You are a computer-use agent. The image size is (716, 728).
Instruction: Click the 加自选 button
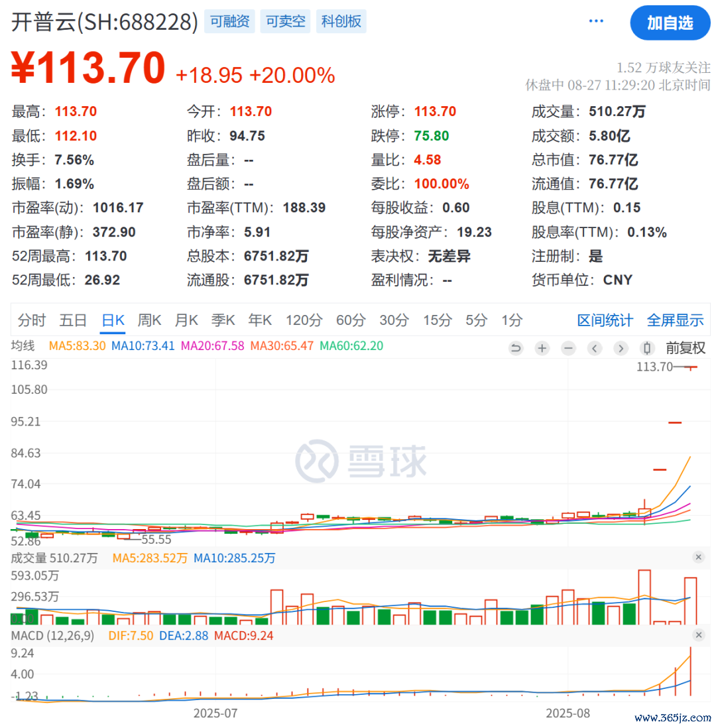click(x=670, y=23)
